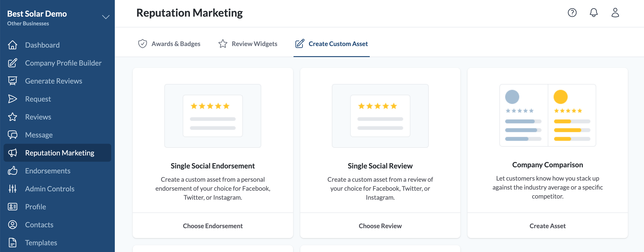Click the Choose Review button
This screenshot has width=644, height=252.
pyautogui.click(x=380, y=226)
